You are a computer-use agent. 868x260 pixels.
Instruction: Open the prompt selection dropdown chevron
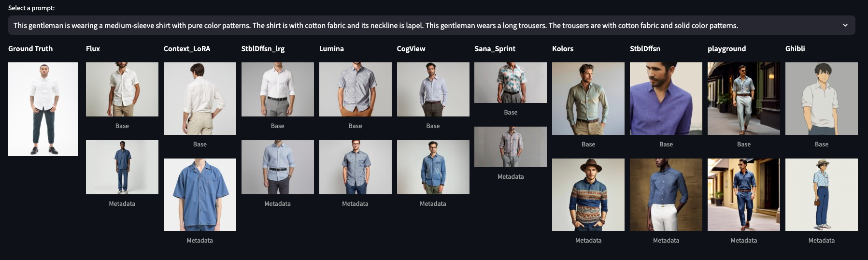tap(845, 25)
